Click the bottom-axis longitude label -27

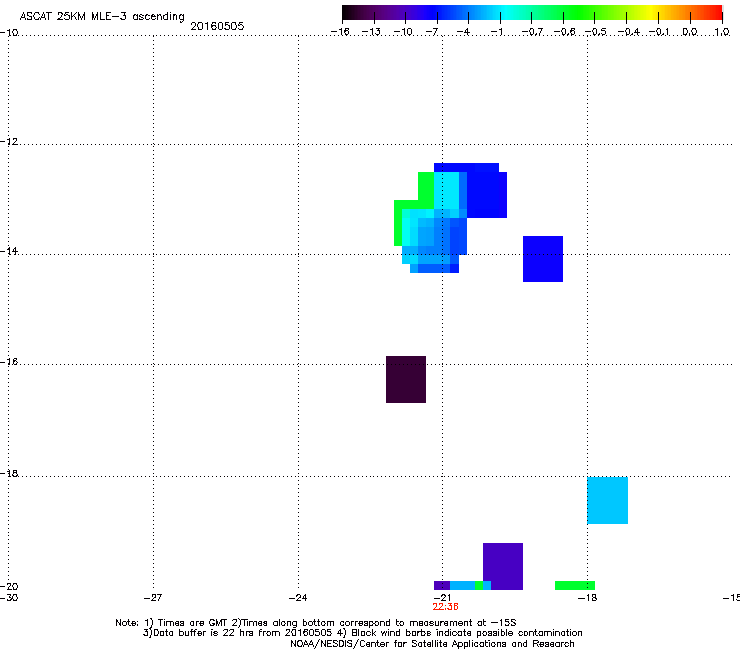coord(153,598)
